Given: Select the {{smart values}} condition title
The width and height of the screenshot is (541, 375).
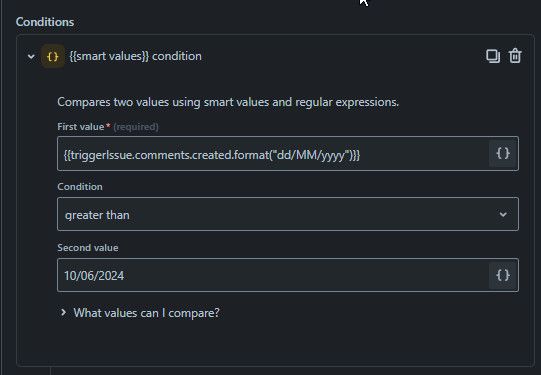Looking at the screenshot, I should tap(135, 56).
